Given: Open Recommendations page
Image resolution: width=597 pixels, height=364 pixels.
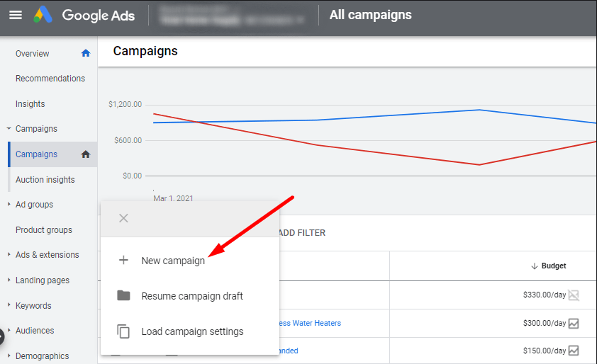Looking at the screenshot, I should coord(50,79).
